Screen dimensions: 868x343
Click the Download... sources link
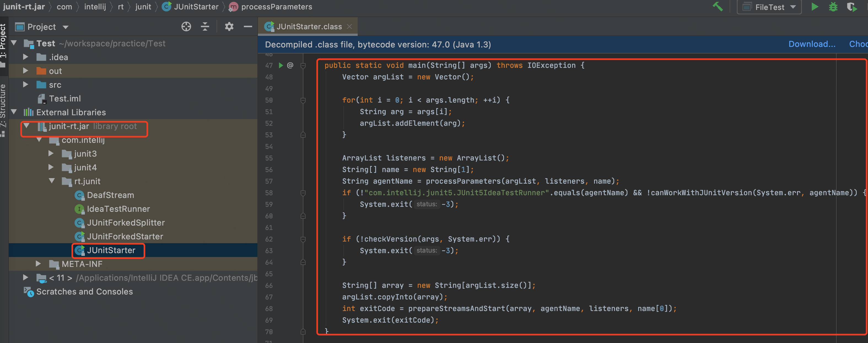(812, 44)
